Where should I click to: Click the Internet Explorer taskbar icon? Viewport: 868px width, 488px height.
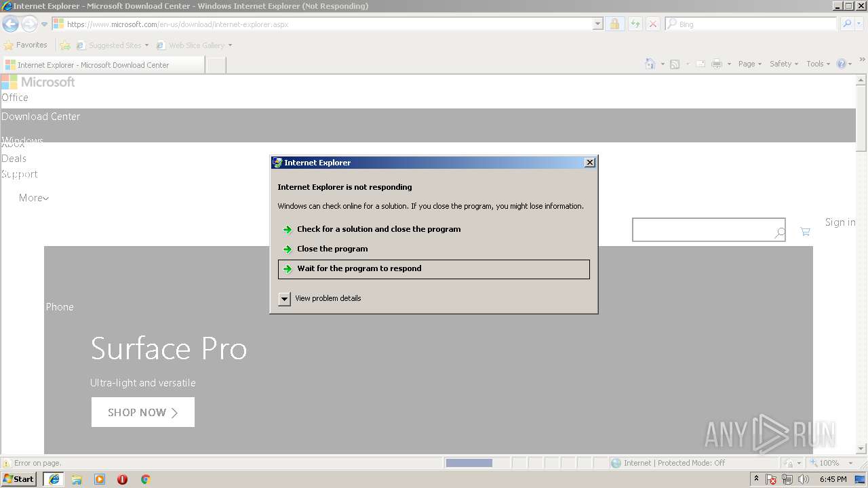tap(54, 479)
